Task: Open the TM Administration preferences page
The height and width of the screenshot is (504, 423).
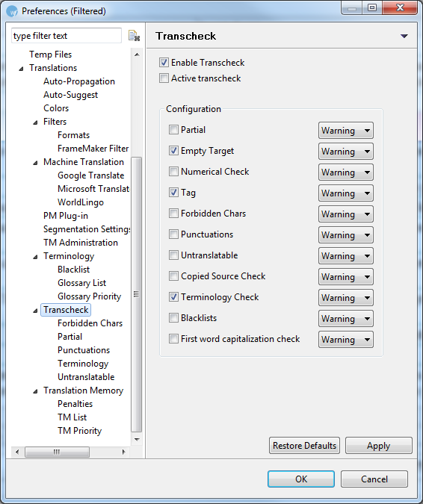Action: point(81,243)
